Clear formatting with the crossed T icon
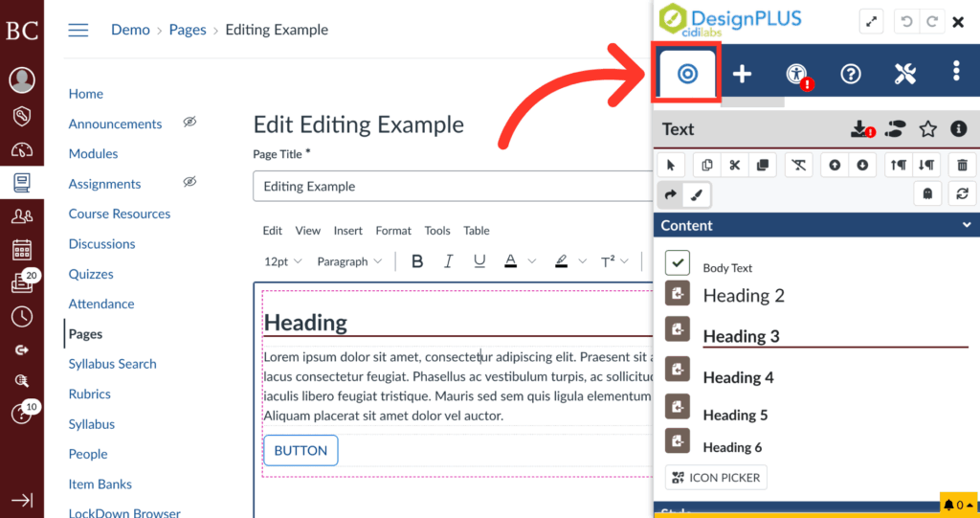Image resolution: width=980 pixels, height=518 pixels. coord(799,165)
